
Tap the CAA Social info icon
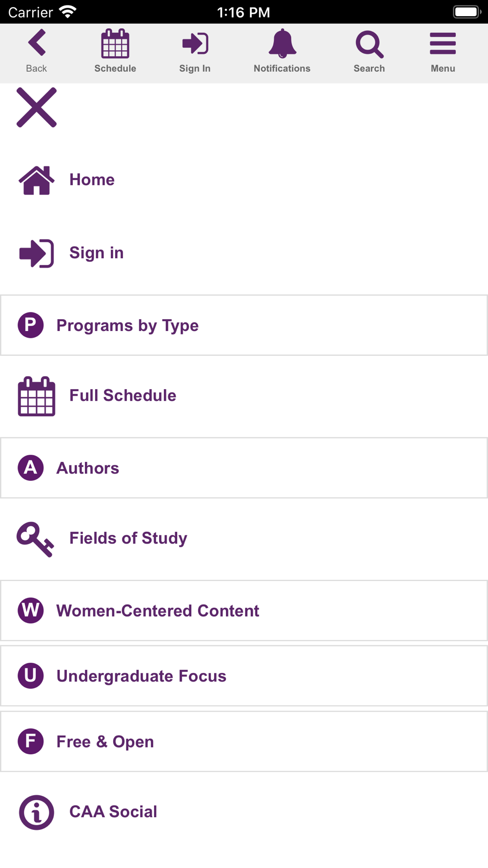click(x=37, y=812)
